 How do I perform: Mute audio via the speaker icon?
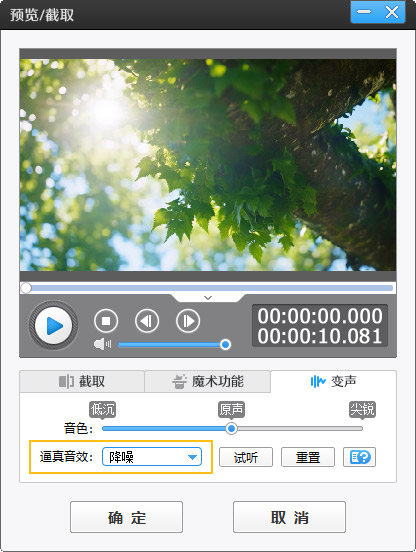click(x=102, y=344)
